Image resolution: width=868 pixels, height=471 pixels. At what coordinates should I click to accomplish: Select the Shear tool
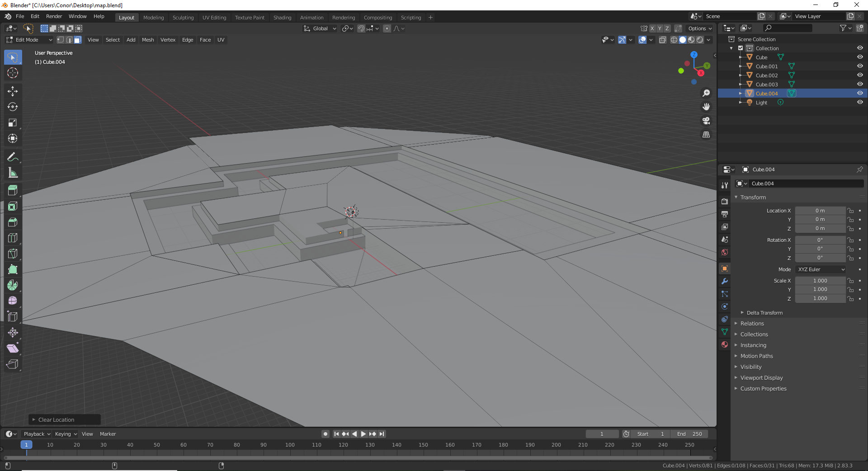13,349
